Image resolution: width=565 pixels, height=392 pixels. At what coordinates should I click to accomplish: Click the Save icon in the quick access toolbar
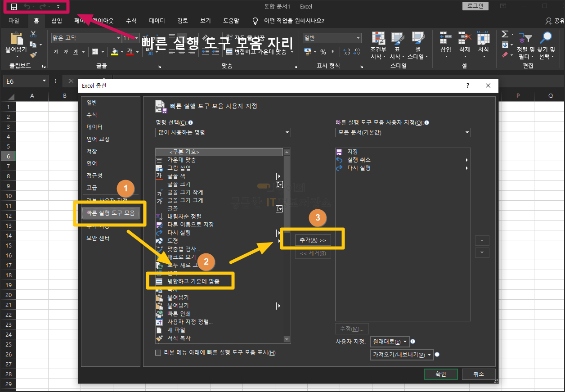[14, 7]
